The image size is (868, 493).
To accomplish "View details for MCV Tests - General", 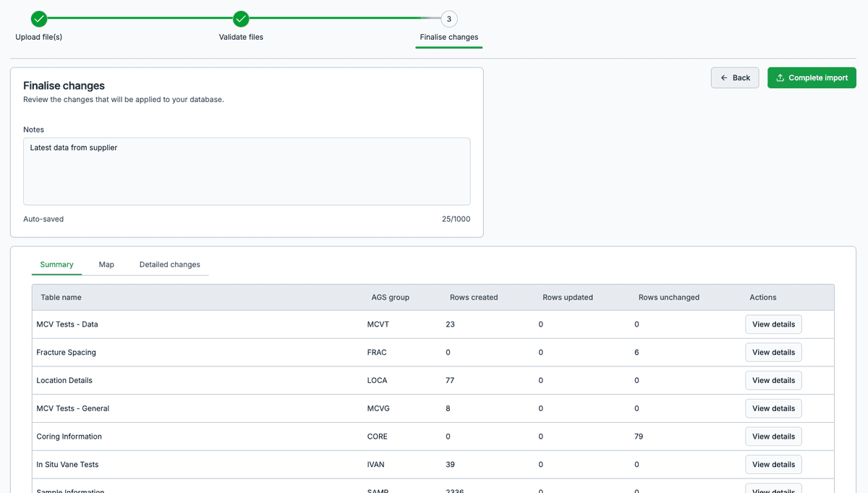I will coord(773,408).
